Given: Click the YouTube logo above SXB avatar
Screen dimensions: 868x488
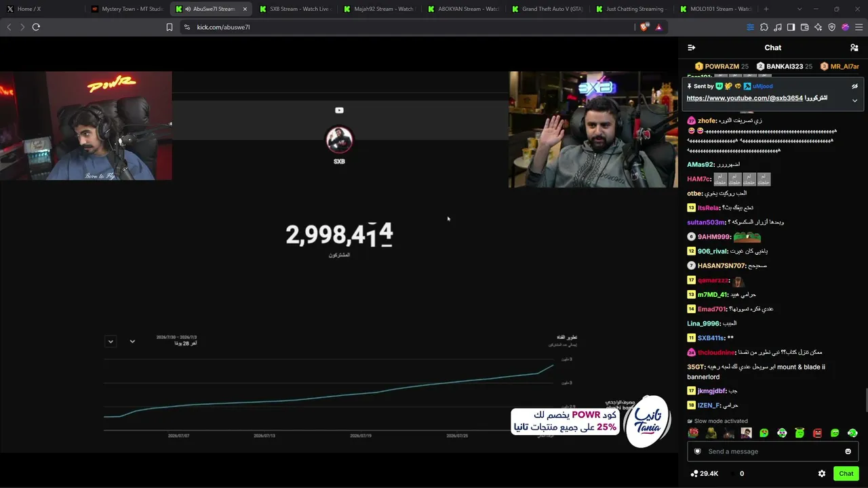Looking at the screenshot, I should [x=339, y=110].
